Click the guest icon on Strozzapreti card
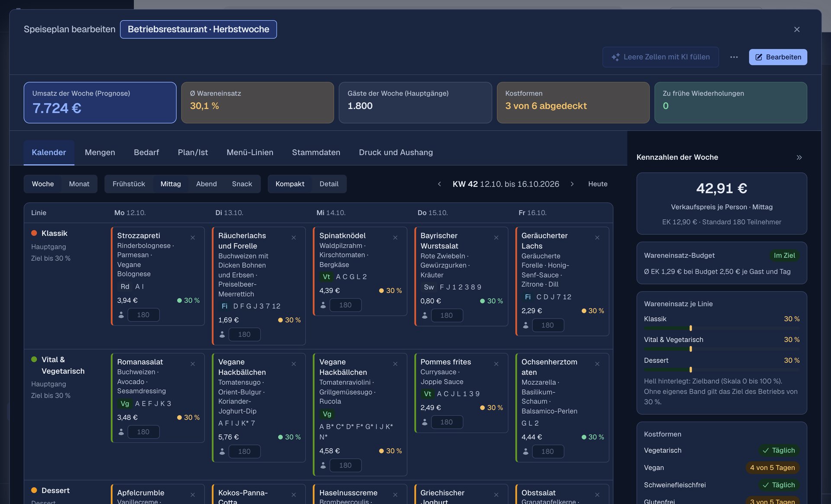The image size is (831, 504). point(121,315)
